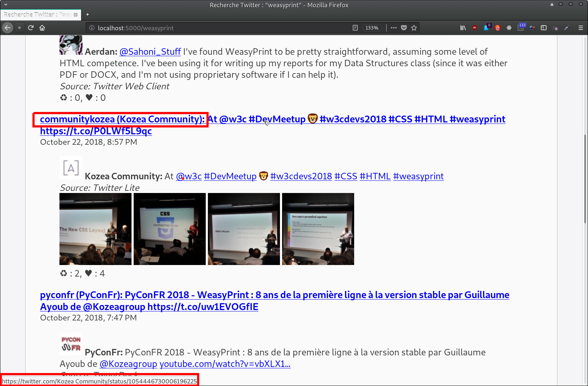Toggle reader view in address bar

355,28
